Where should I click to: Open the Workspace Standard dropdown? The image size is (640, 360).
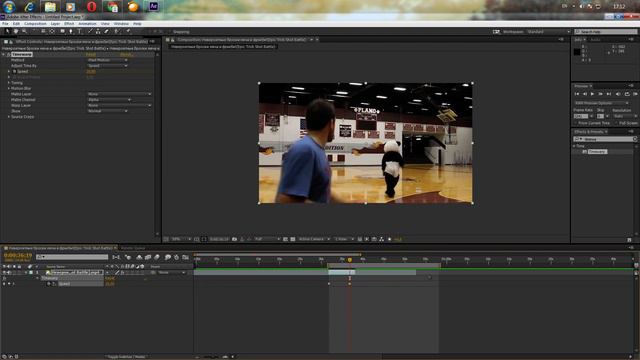point(548,31)
